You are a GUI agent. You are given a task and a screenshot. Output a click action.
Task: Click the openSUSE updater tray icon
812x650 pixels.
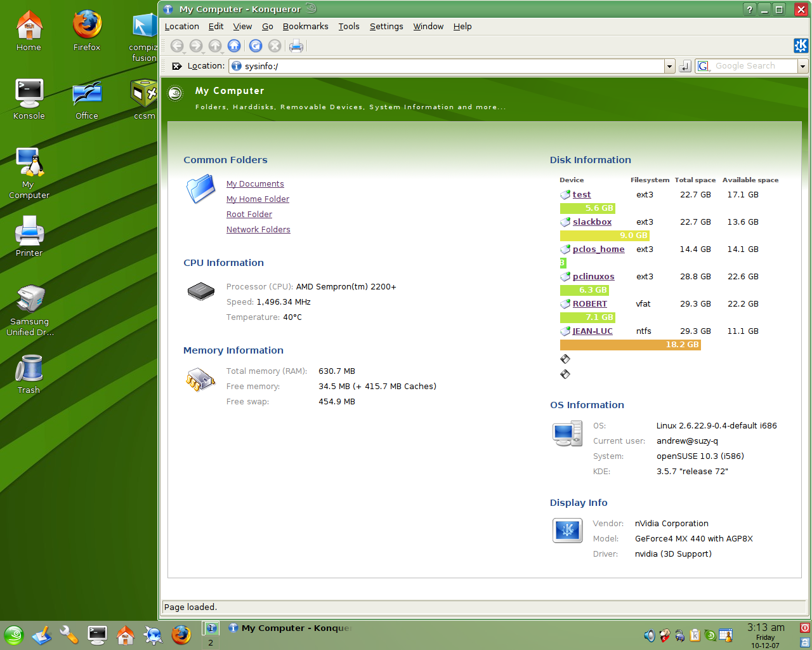[x=710, y=635]
